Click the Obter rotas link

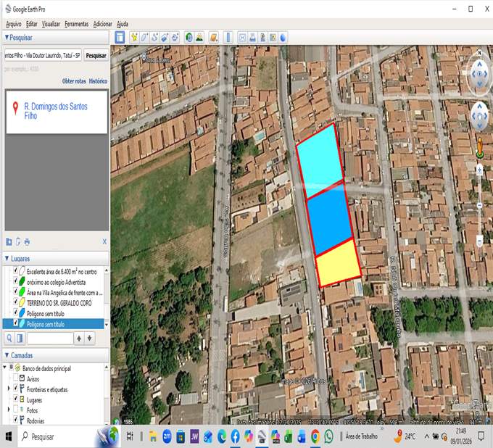(x=74, y=81)
